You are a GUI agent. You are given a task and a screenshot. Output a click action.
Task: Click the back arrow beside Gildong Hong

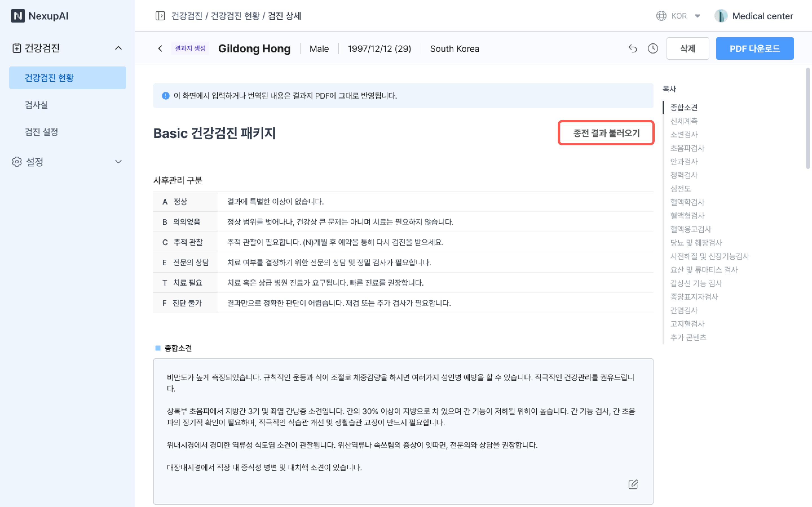coord(160,49)
